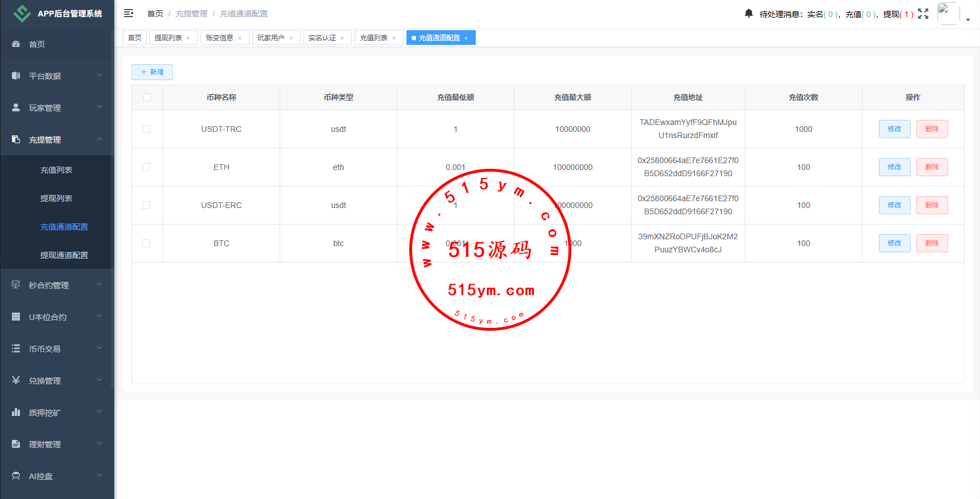This screenshot has width=980, height=499.
Task: Open the notification bell icon
Action: 749,13
